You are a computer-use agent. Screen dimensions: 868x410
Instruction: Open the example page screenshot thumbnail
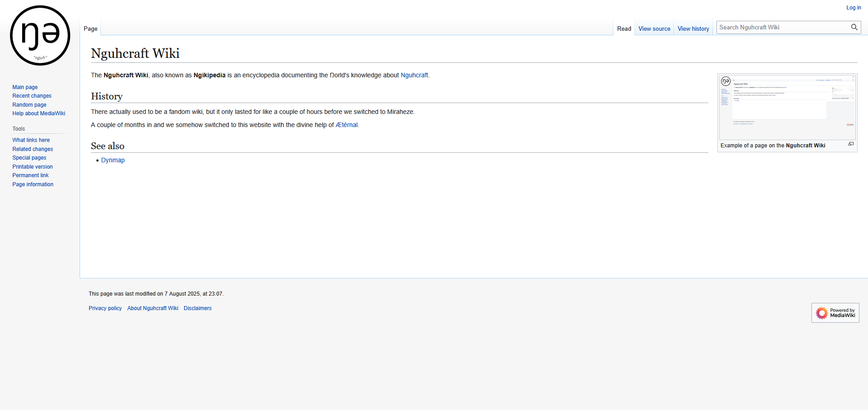[787, 108]
